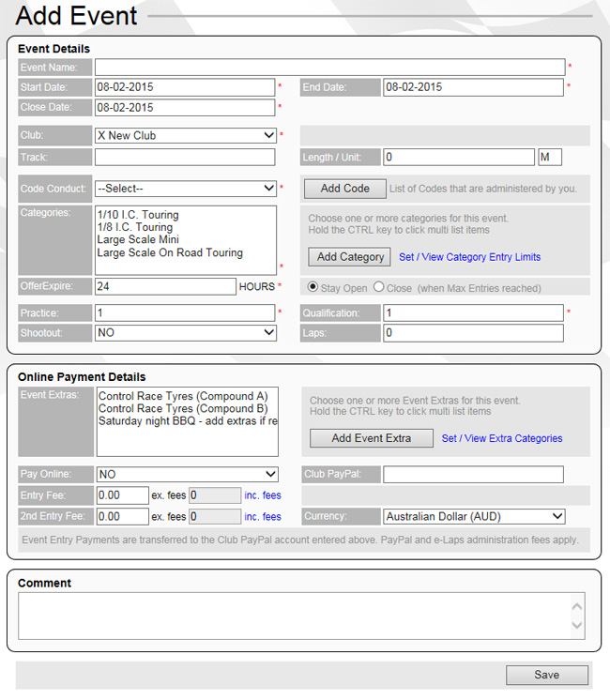The height and width of the screenshot is (700, 610).
Task: Select Control Race Tyres (Compound A) extra
Action: click(183, 396)
